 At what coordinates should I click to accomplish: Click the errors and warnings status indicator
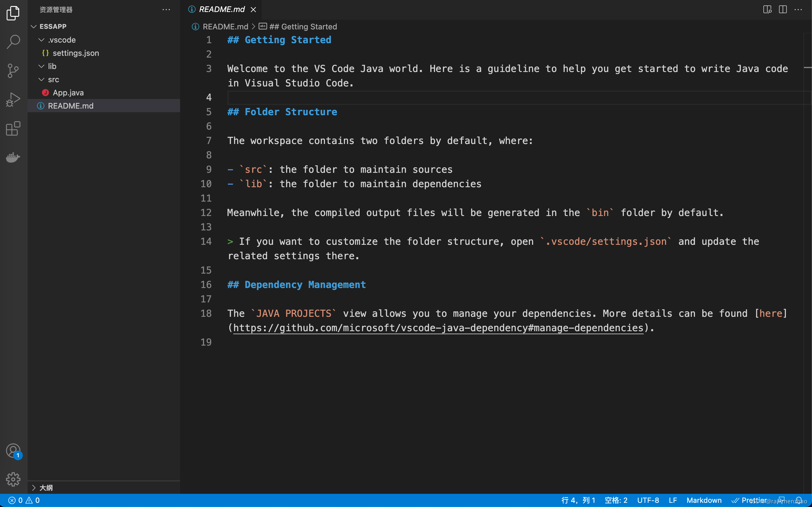[x=24, y=500]
